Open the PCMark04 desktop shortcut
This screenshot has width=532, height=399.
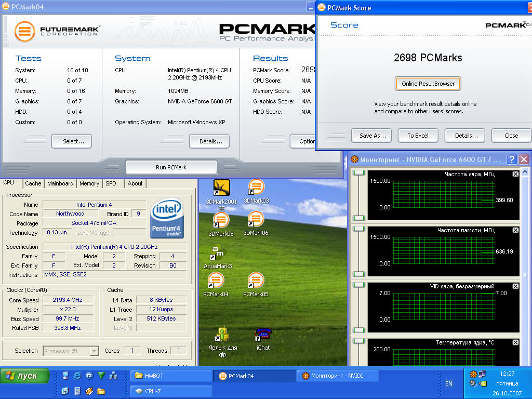tap(216, 284)
